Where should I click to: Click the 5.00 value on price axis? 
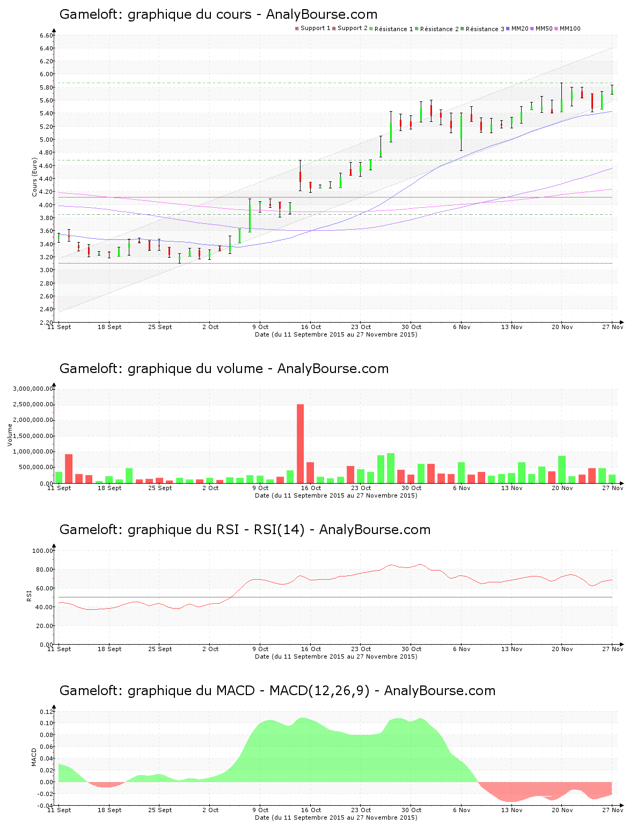(46, 140)
